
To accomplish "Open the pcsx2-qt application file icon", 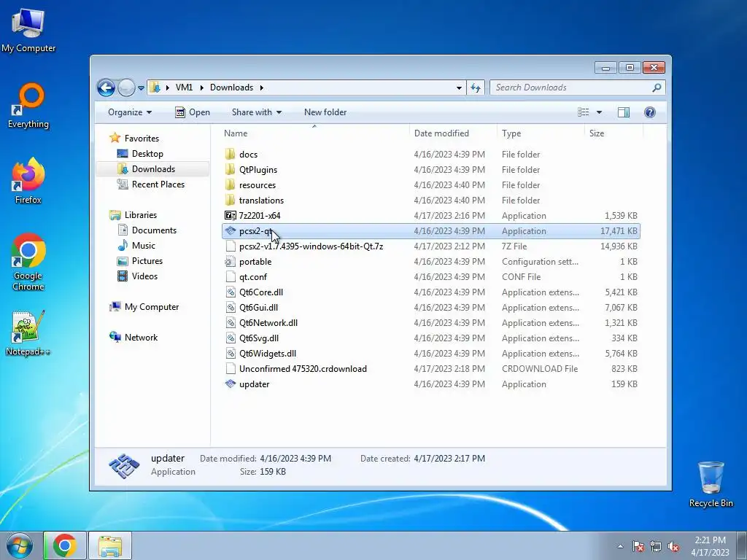I will pos(231,231).
